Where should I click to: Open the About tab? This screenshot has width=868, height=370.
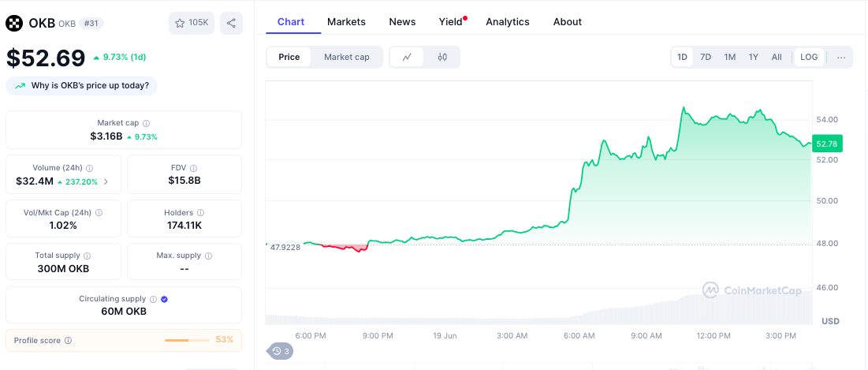pyautogui.click(x=568, y=22)
